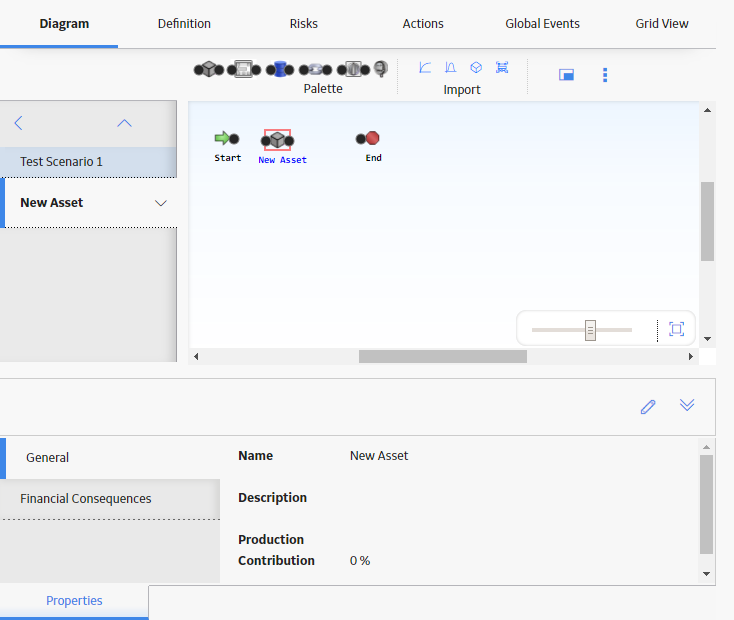Click the properties panel vertical scrollbar thumb
Image resolution: width=734 pixels, height=620 pixels.
pyautogui.click(x=706, y=504)
